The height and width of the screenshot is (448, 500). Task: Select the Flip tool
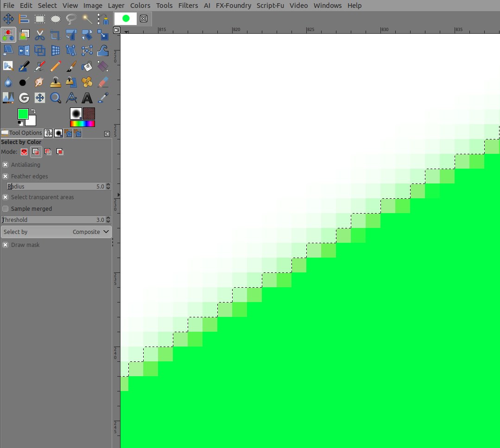24,50
